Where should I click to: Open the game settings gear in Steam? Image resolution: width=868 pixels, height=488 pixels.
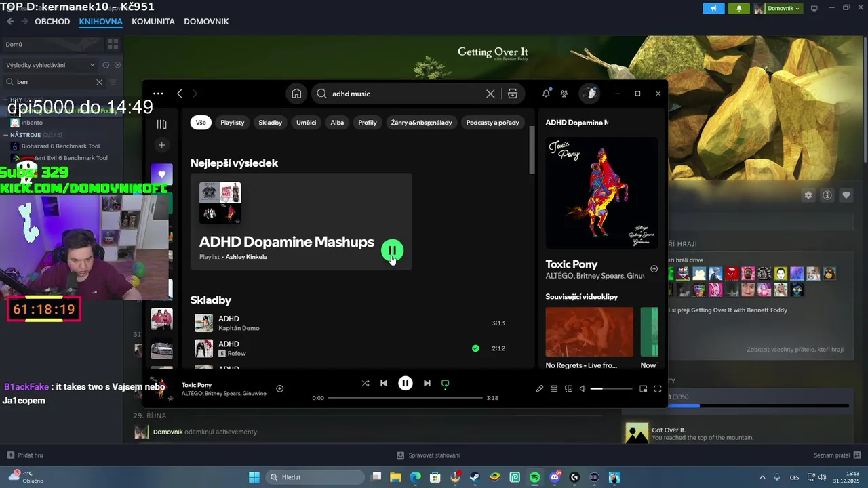click(x=808, y=195)
